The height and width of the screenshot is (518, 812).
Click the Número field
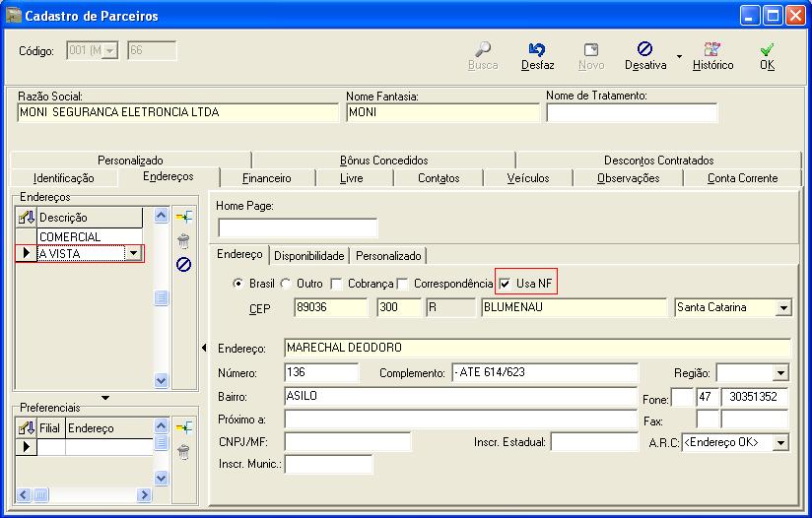[x=321, y=372]
